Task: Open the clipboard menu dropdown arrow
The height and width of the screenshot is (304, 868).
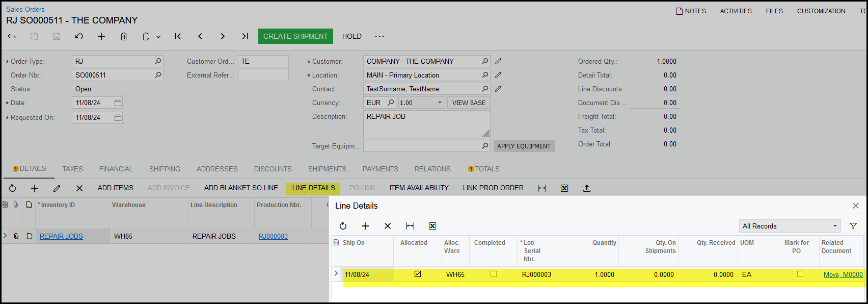Action: tap(158, 37)
